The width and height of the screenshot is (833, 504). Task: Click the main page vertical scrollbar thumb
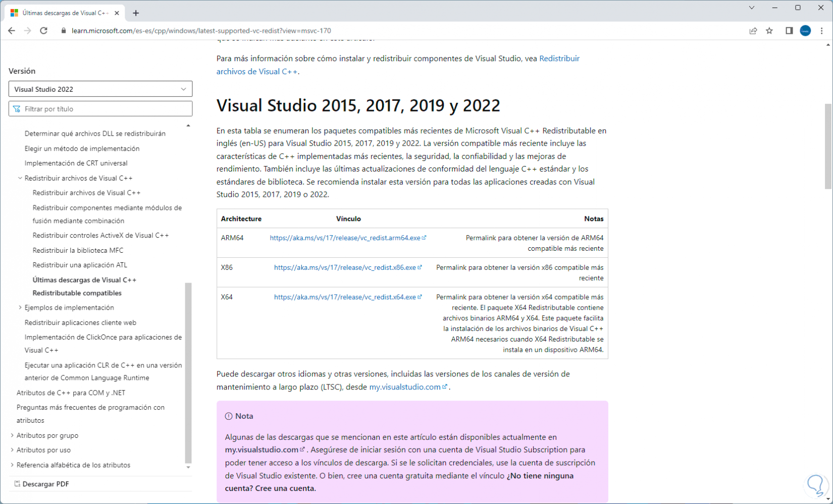tap(828, 146)
